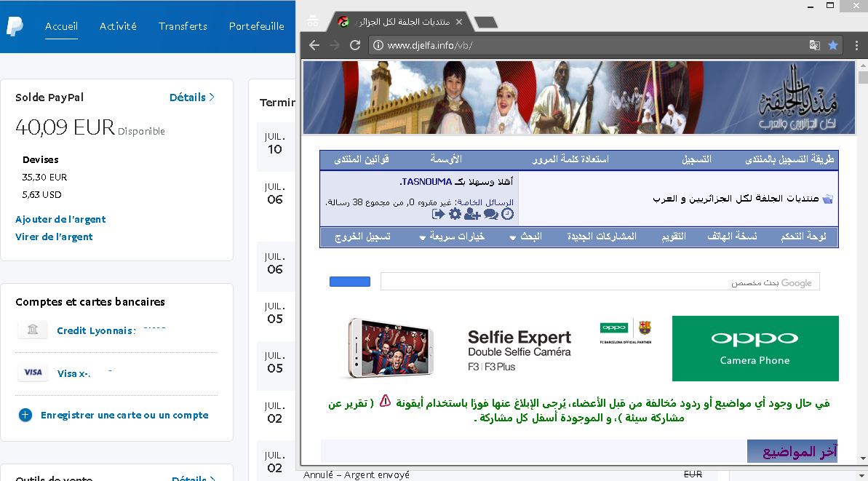This screenshot has height=481, width=868.
Task: Click the forum title breadcrumb link
Action: [x=736, y=199]
